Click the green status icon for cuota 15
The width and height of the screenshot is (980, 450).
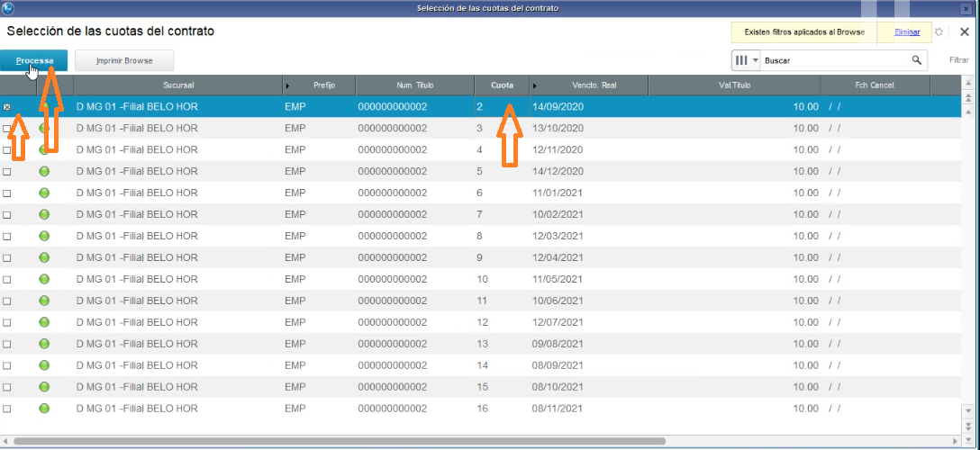[x=44, y=387]
